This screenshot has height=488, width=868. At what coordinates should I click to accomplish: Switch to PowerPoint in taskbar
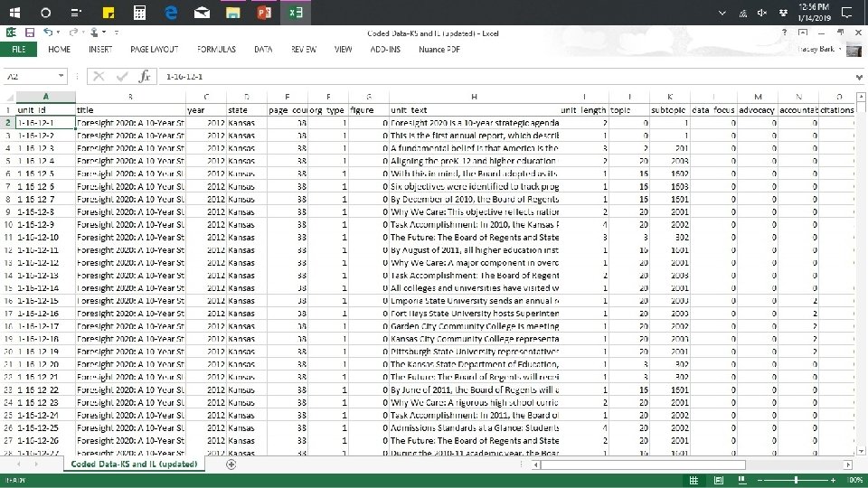(x=265, y=12)
